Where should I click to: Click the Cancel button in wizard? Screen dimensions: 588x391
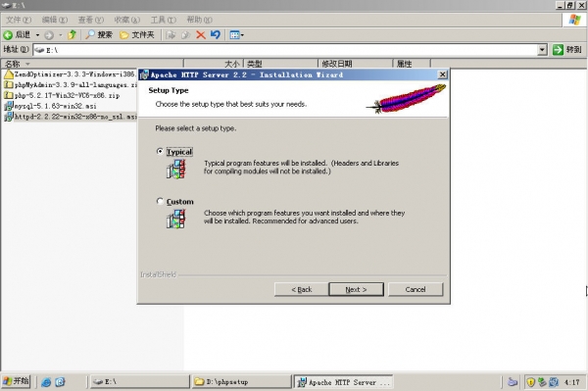click(416, 289)
